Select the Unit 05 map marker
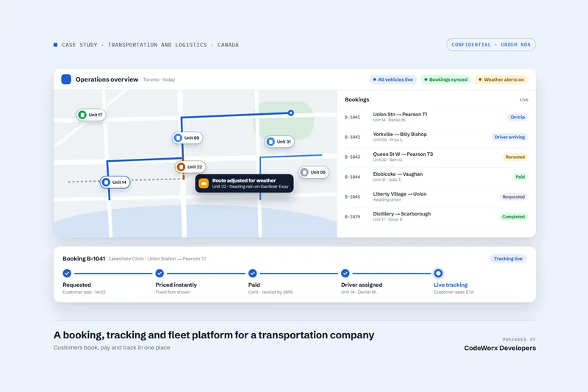 coord(314,172)
